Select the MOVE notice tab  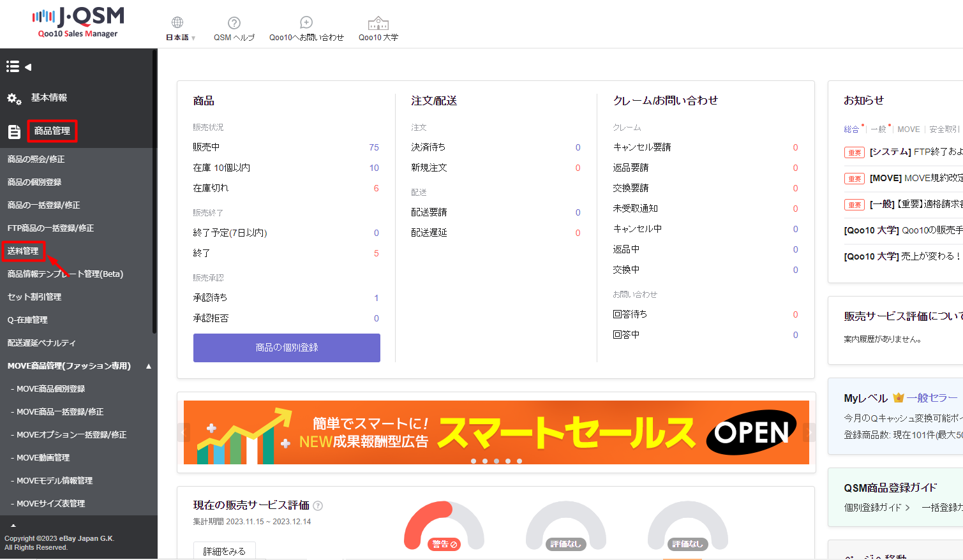tap(909, 129)
